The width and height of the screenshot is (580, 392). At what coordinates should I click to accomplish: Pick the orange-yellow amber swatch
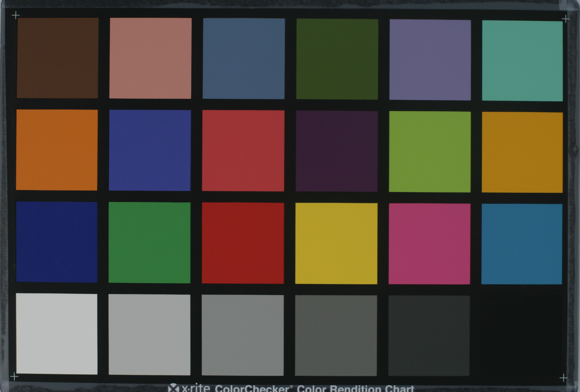coord(522,152)
